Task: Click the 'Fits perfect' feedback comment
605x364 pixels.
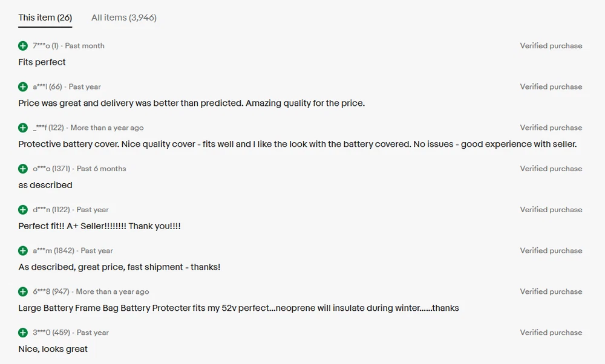Action: coord(42,62)
